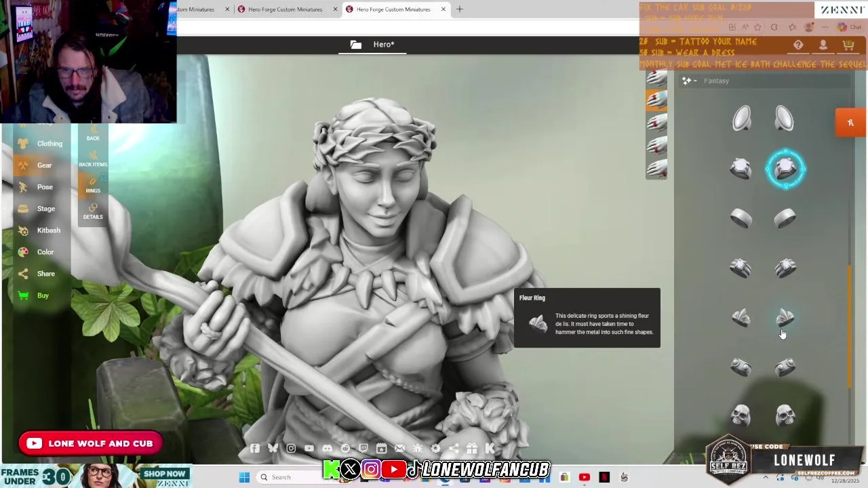
Task: Switch to the second Hero Forge tab
Action: coord(285,9)
